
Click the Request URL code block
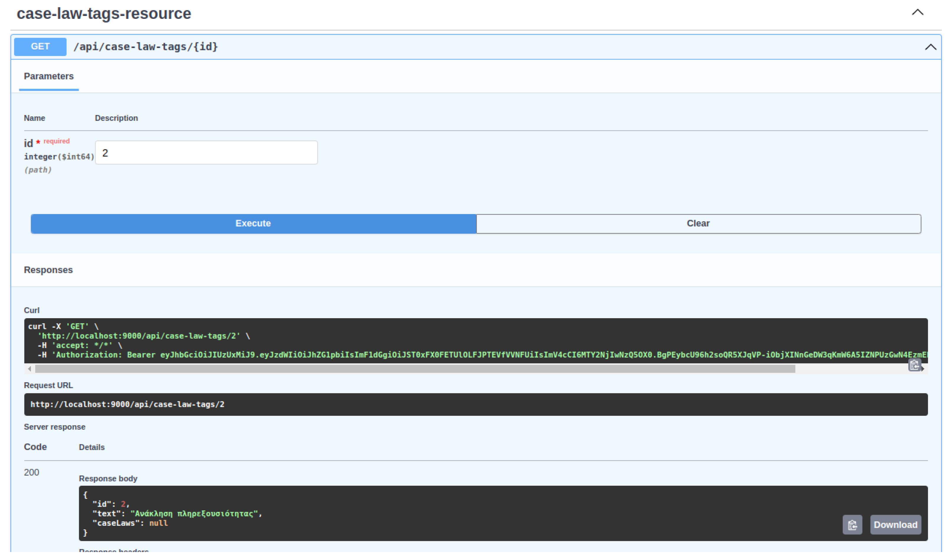[476, 404]
